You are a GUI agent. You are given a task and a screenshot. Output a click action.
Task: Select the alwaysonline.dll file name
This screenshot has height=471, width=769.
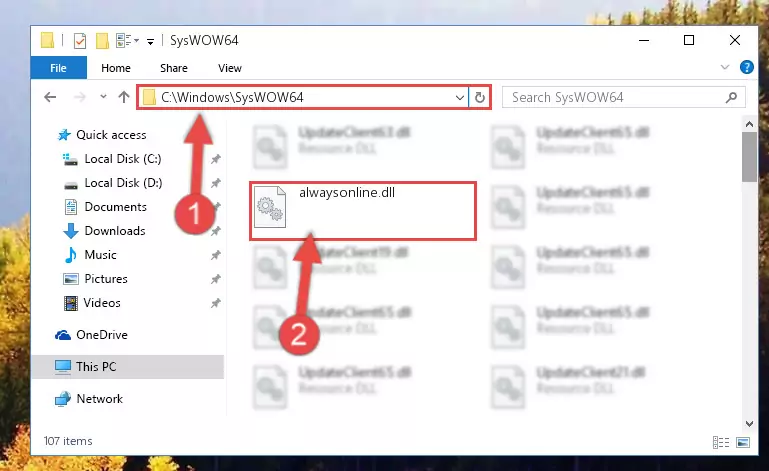[x=347, y=192]
